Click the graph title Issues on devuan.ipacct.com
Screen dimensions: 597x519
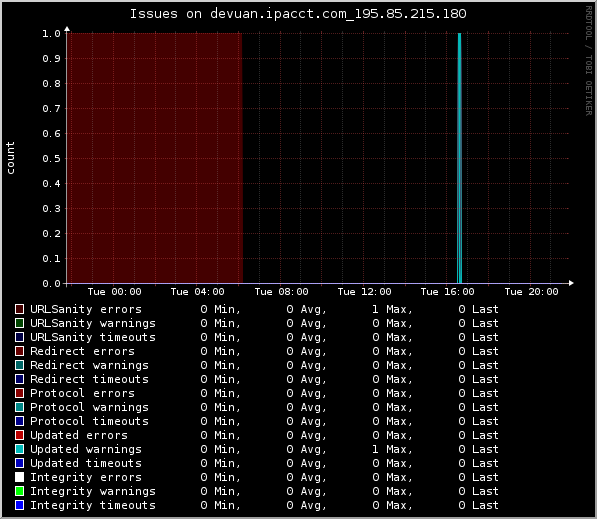pyautogui.click(x=298, y=14)
